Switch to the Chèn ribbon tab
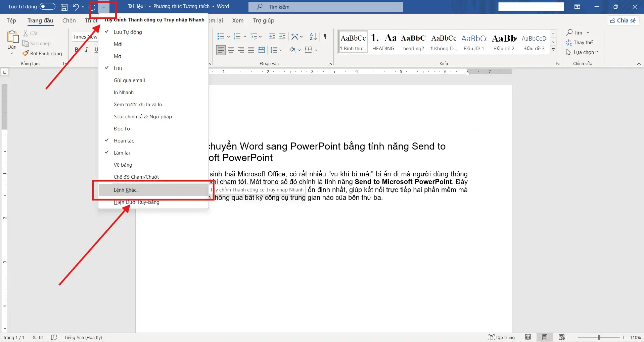 [x=69, y=20]
